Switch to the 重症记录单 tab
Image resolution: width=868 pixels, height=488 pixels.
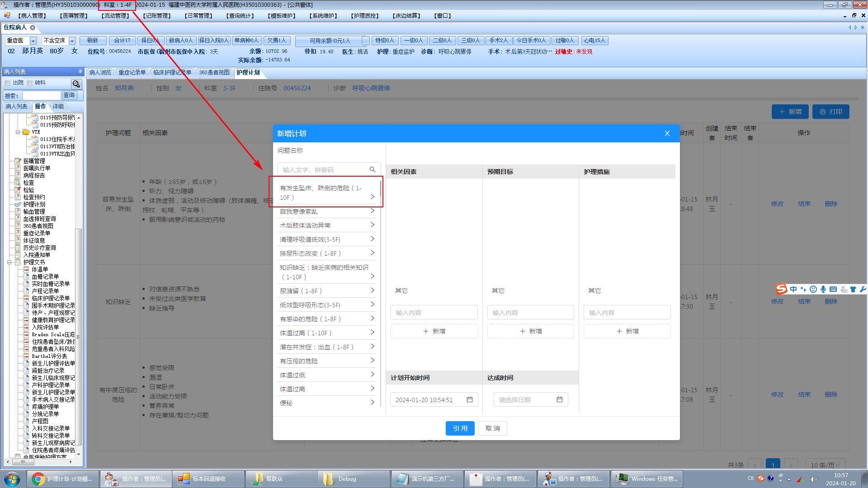(x=132, y=72)
